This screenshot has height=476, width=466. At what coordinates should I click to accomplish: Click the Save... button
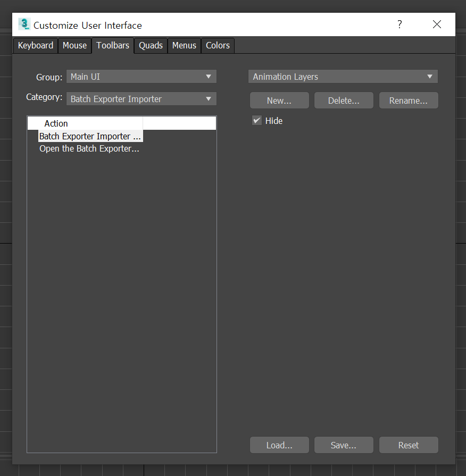click(344, 445)
